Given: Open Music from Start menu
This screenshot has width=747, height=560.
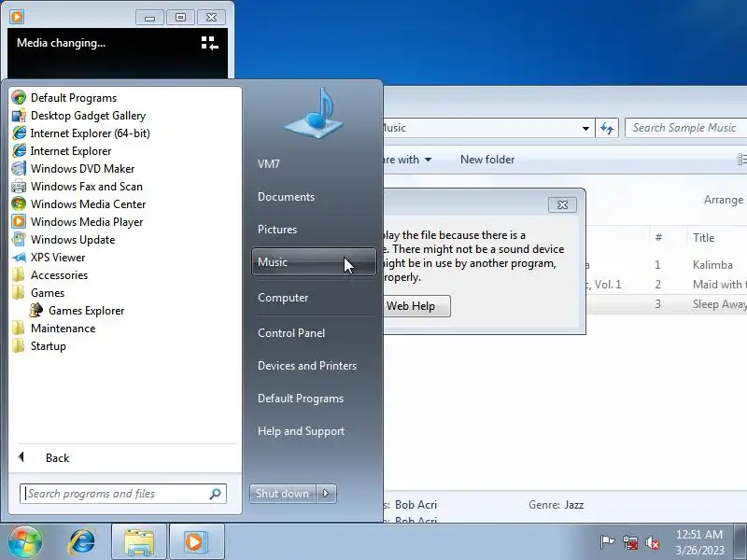Looking at the screenshot, I should [x=314, y=262].
